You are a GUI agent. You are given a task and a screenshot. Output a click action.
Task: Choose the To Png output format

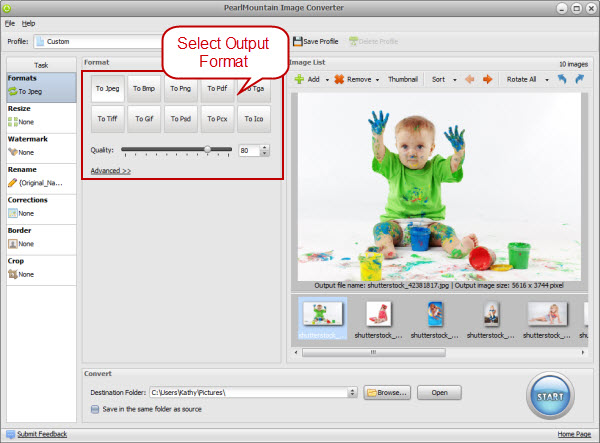click(x=181, y=89)
